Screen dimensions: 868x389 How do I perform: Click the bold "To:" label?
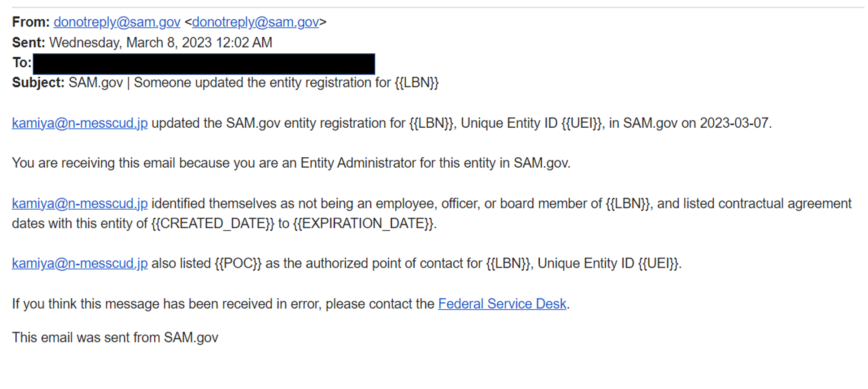click(x=22, y=63)
